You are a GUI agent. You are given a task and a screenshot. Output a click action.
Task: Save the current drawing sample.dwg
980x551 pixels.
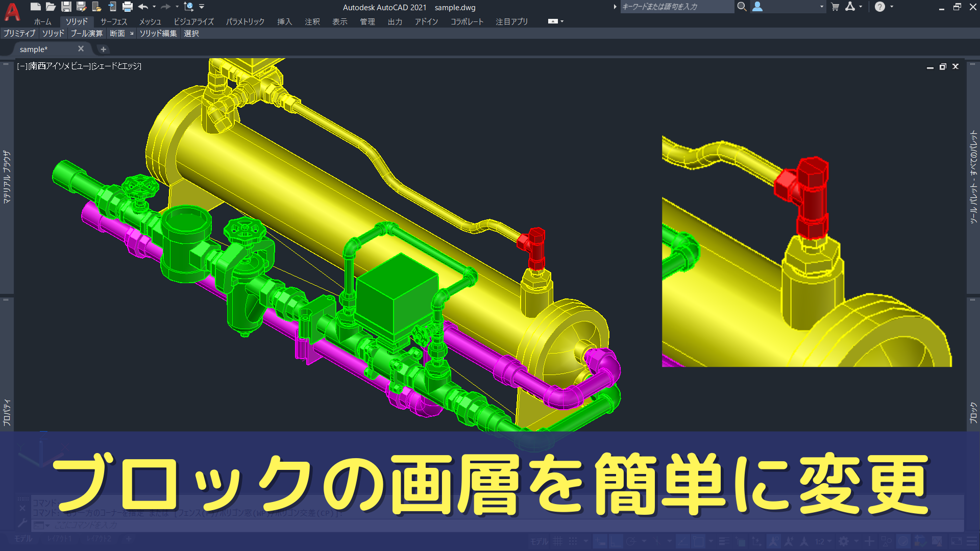coord(66,7)
